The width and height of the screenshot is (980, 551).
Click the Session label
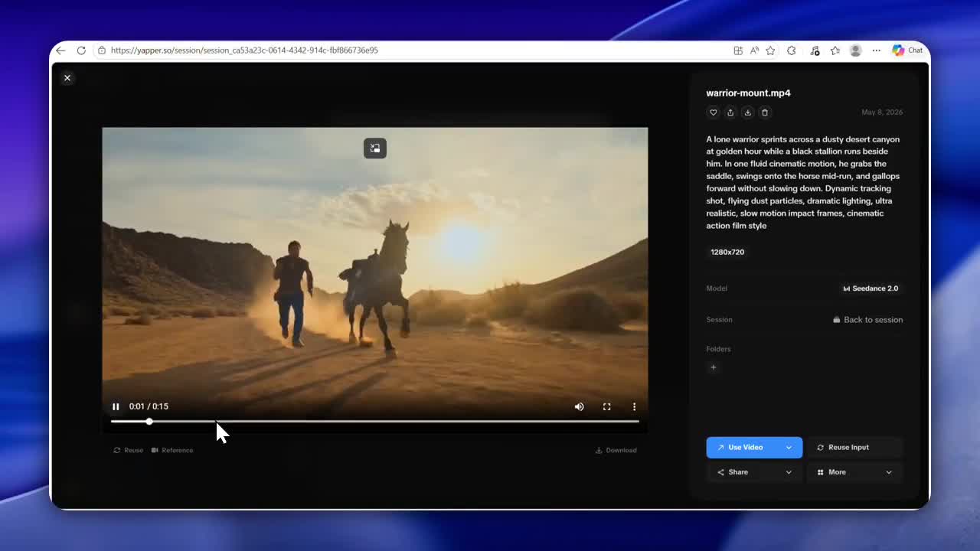tap(719, 320)
